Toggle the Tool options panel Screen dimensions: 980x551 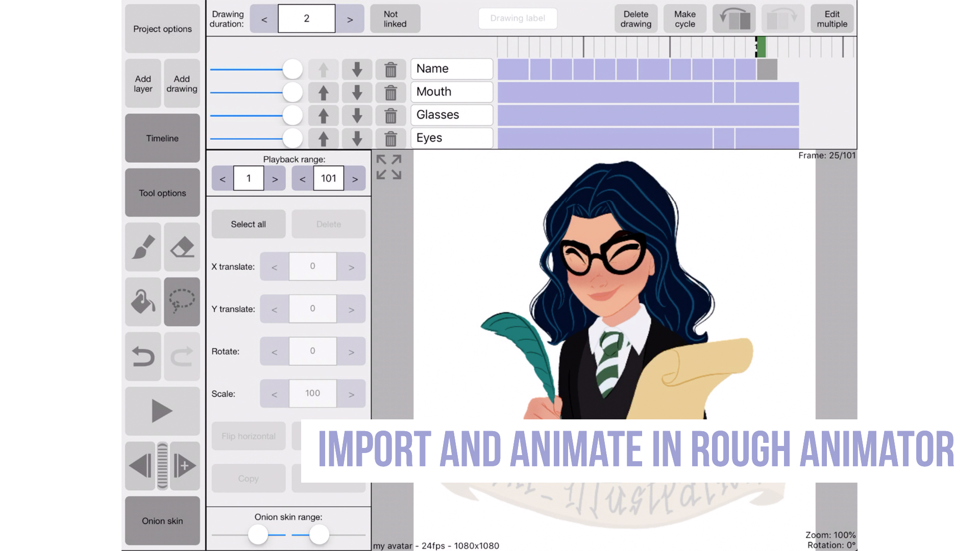click(162, 193)
